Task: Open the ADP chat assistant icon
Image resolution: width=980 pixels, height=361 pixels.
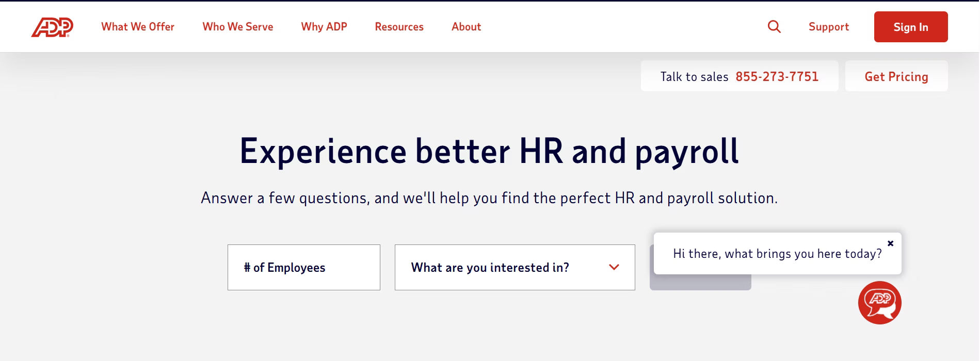Action: tap(879, 303)
